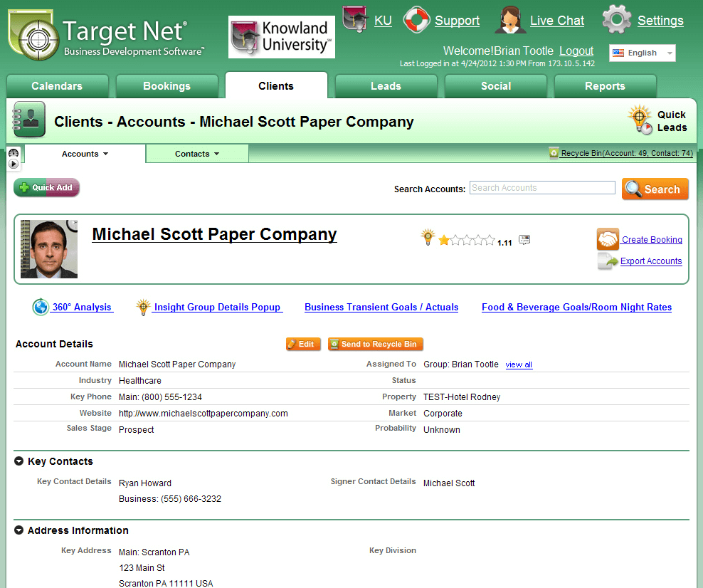
Task: Click the Logout link
Action: click(x=576, y=51)
